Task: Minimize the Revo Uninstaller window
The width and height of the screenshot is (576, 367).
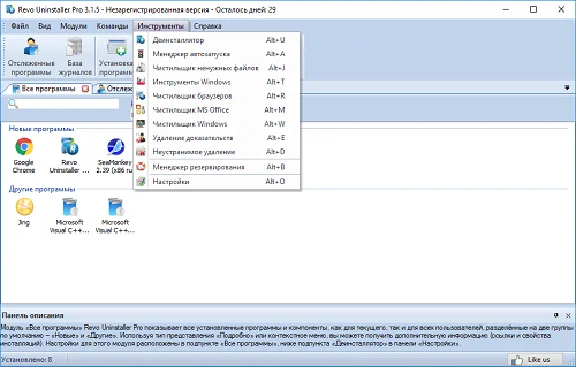Action: pos(506,9)
